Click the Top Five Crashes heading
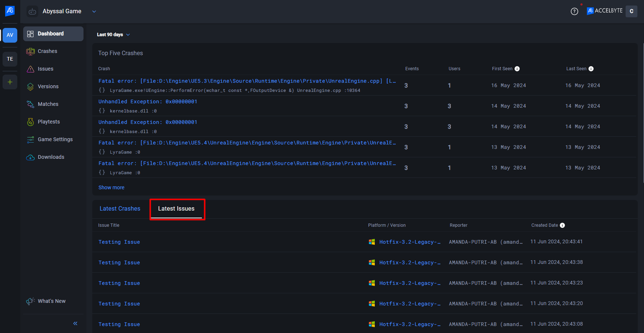The image size is (644, 333). coord(120,53)
